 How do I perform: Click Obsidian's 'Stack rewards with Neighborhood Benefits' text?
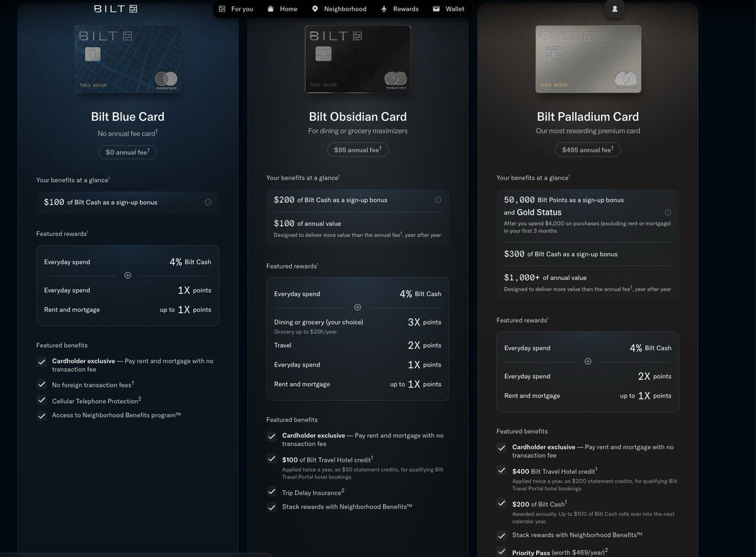click(x=347, y=507)
